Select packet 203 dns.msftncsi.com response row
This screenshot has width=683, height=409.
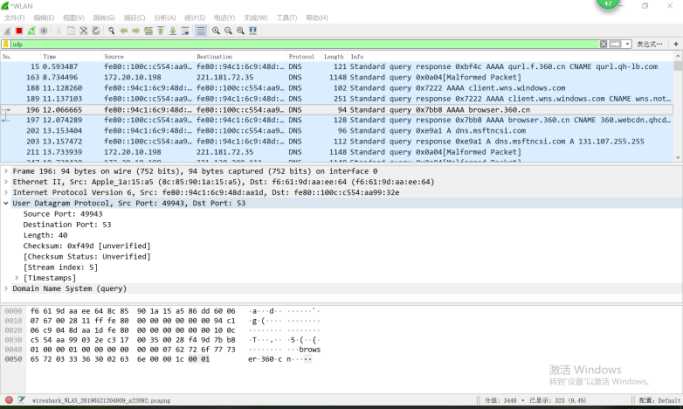pos(337,141)
